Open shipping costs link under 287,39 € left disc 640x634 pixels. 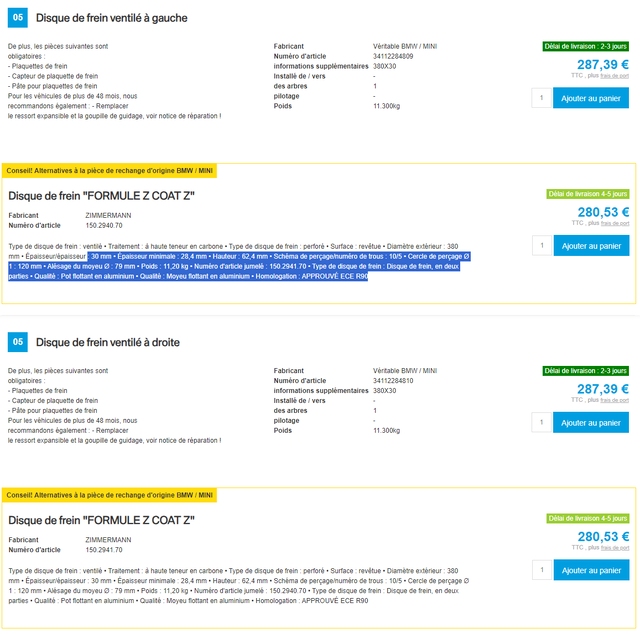coord(614,76)
